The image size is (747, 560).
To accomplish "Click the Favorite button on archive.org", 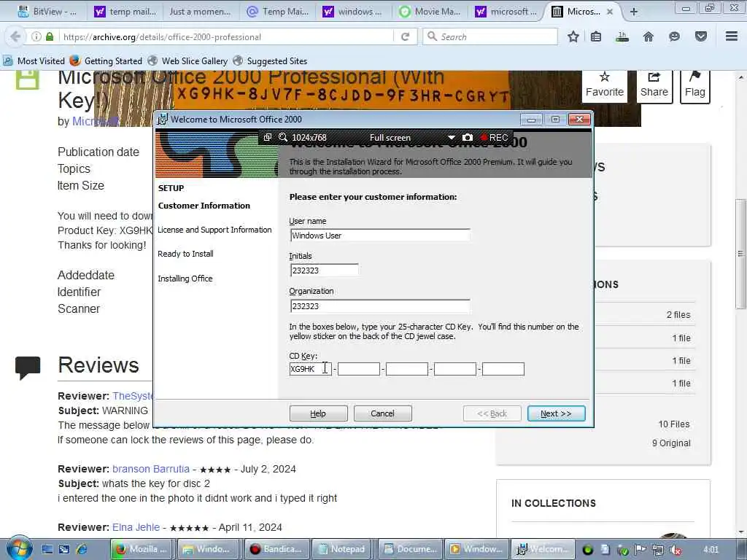I will tap(604, 86).
